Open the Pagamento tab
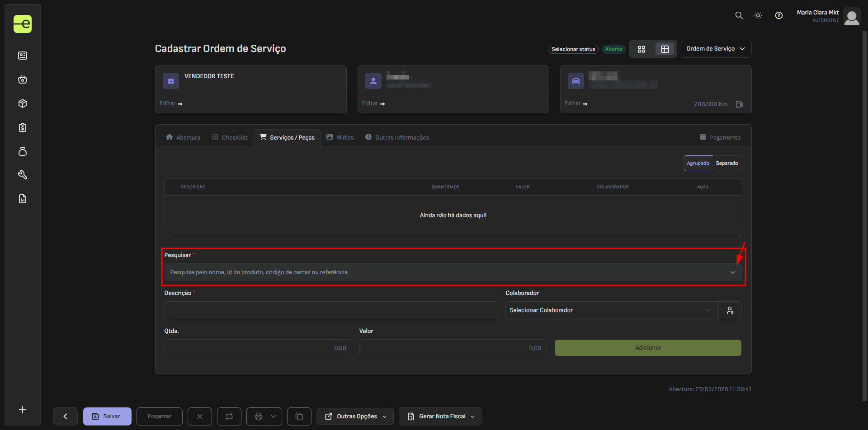The height and width of the screenshot is (430, 868). click(x=720, y=138)
